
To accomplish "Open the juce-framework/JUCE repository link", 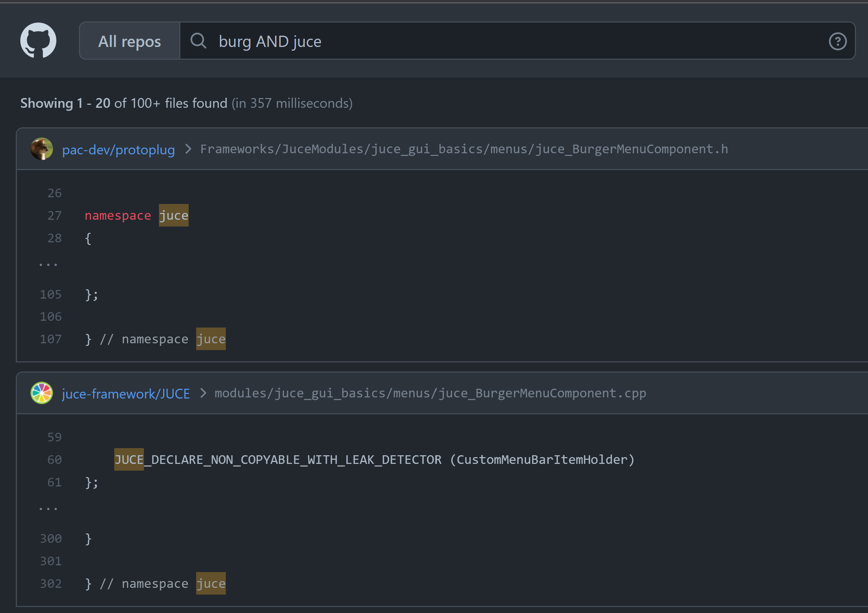I will [126, 394].
